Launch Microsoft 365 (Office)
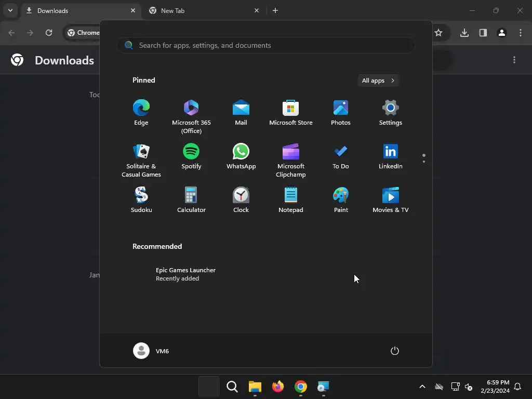This screenshot has width=532, height=399. 191,115
